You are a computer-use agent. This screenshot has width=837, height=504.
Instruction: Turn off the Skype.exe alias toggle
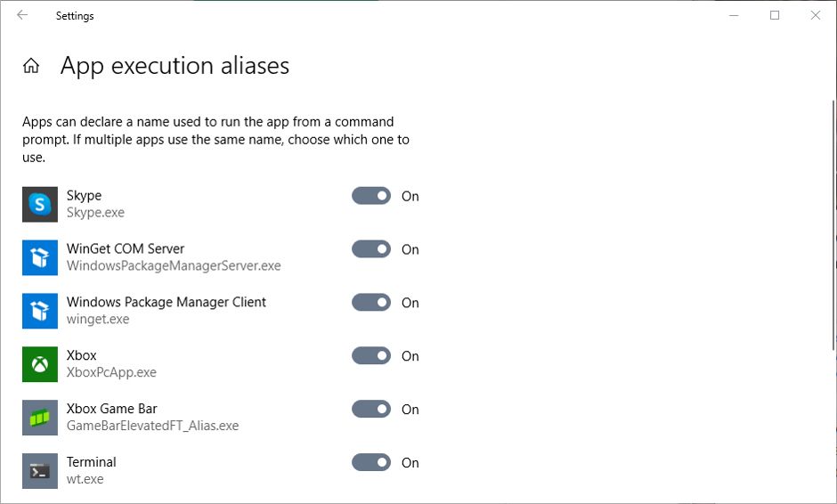pyautogui.click(x=371, y=196)
